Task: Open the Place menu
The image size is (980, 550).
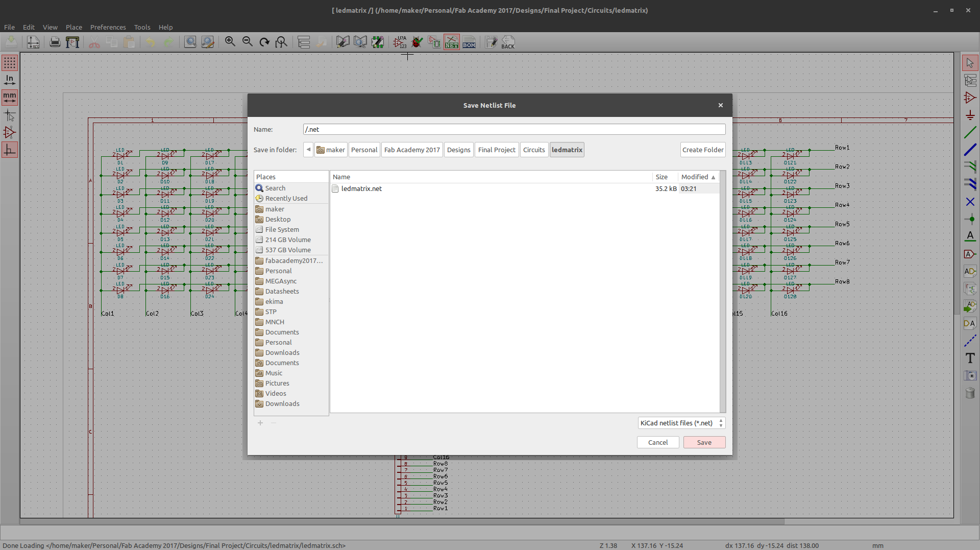Action: click(x=74, y=27)
